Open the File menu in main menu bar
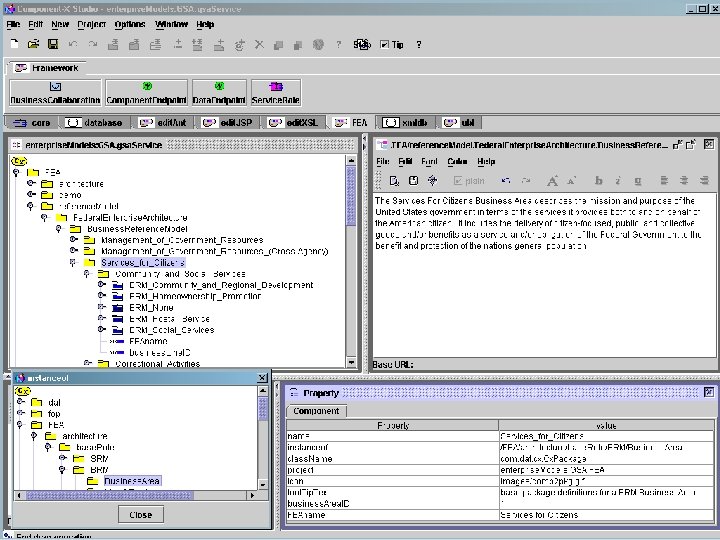The image size is (720, 540). [13, 24]
